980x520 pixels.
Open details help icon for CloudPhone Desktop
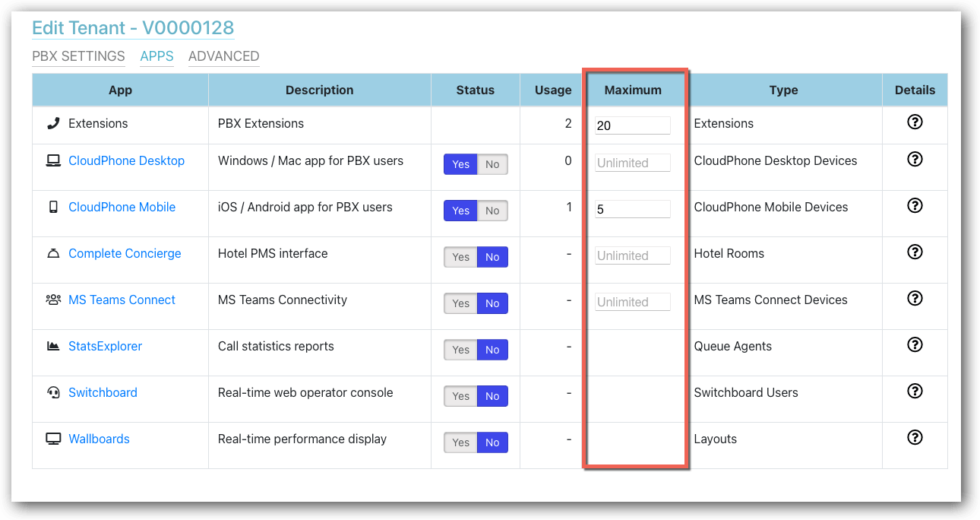[x=914, y=159]
